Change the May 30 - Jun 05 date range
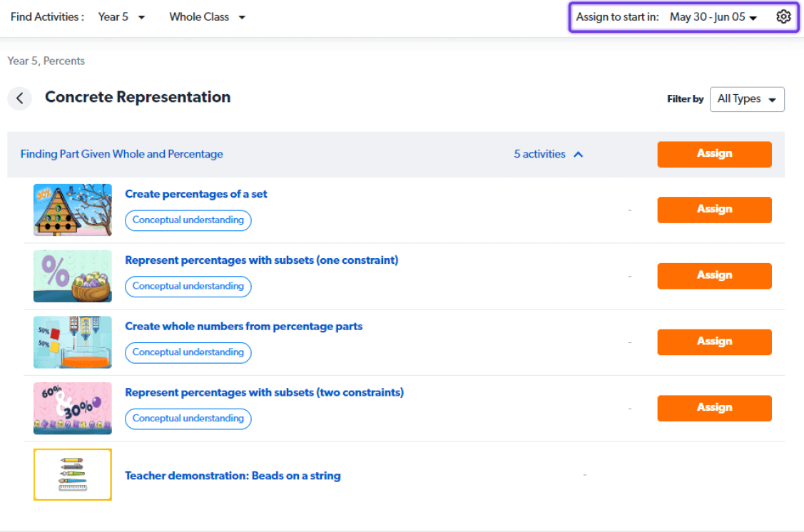804x532 pixels. [x=713, y=17]
